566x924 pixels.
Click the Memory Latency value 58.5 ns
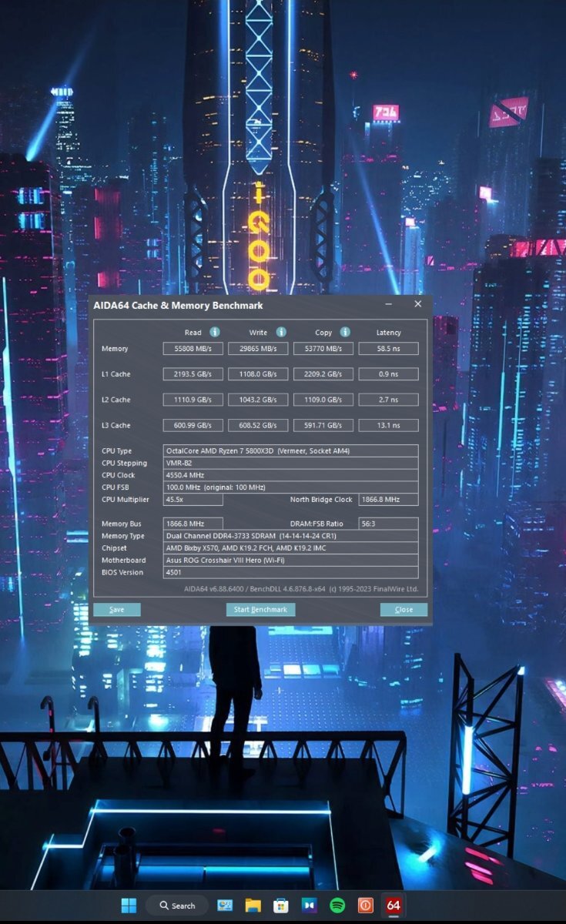389,349
